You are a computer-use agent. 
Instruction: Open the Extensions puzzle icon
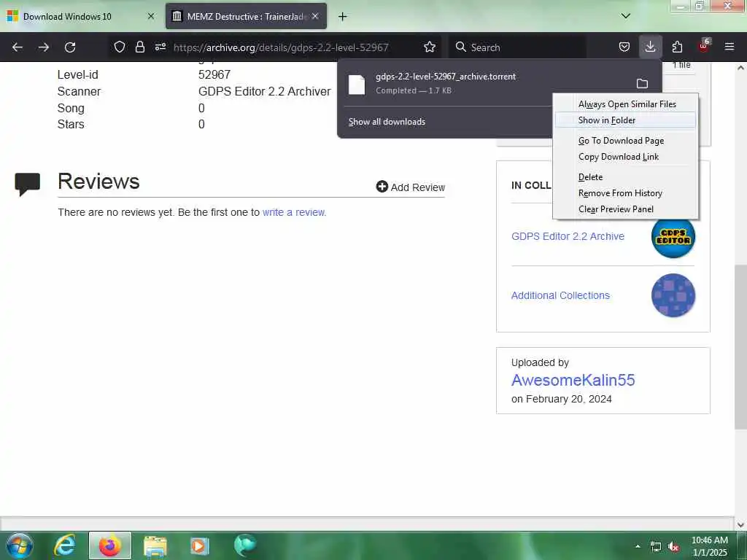pyautogui.click(x=677, y=47)
